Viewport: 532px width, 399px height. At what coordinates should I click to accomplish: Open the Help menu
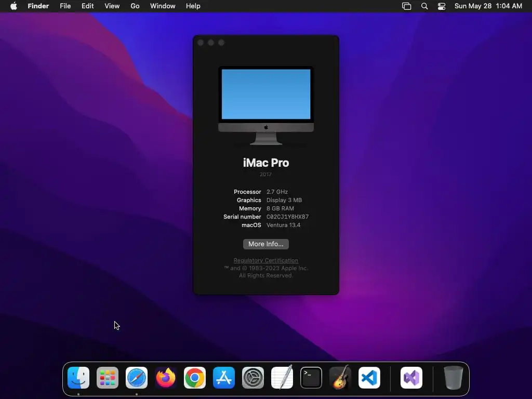click(193, 6)
